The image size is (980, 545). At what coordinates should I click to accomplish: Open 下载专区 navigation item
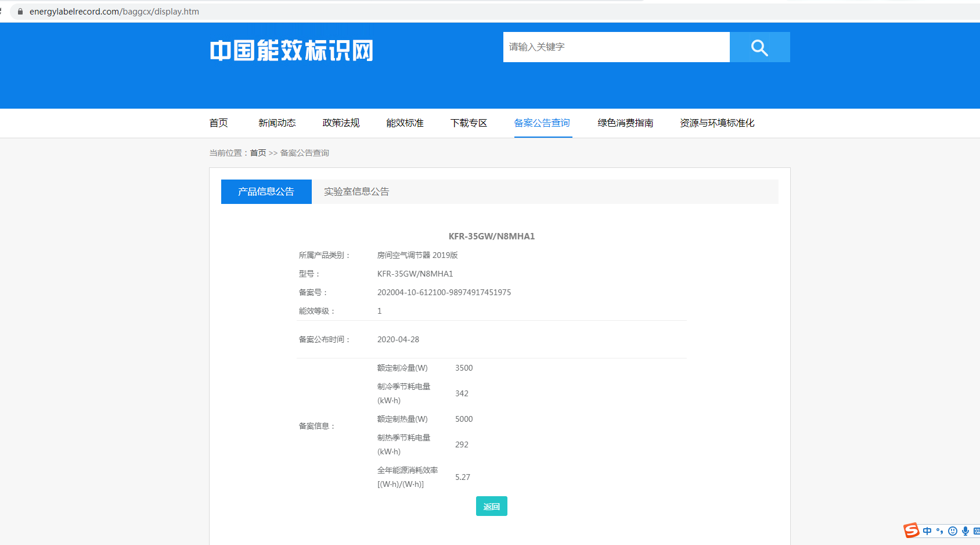[x=469, y=123]
